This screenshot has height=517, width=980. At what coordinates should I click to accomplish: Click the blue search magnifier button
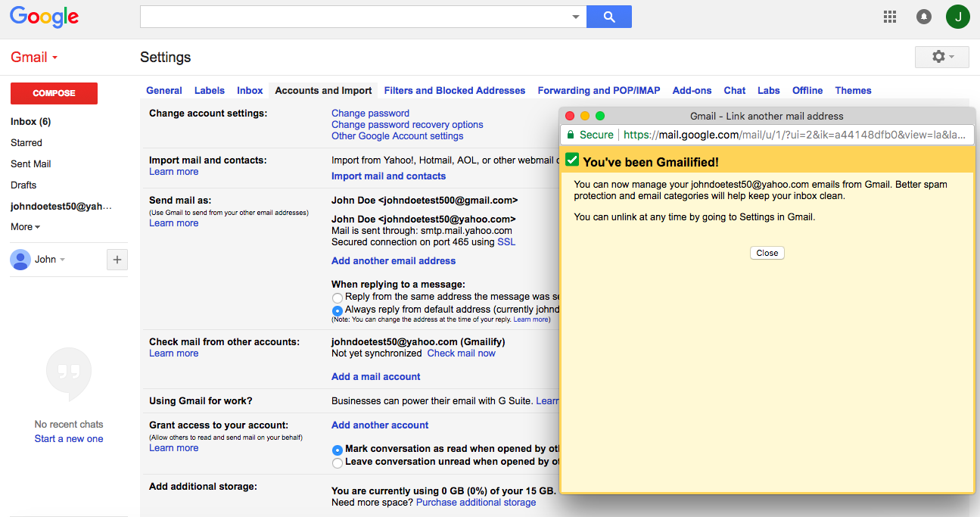pos(609,17)
